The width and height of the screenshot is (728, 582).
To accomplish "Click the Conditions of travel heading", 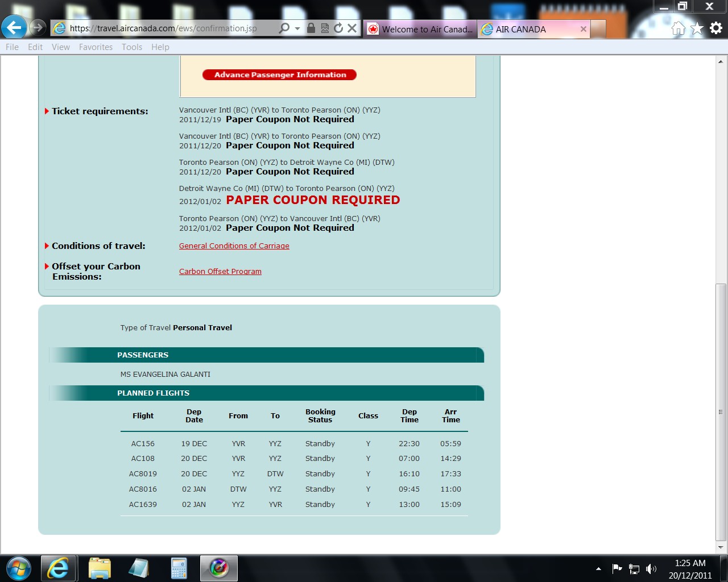I will tap(98, 246).
